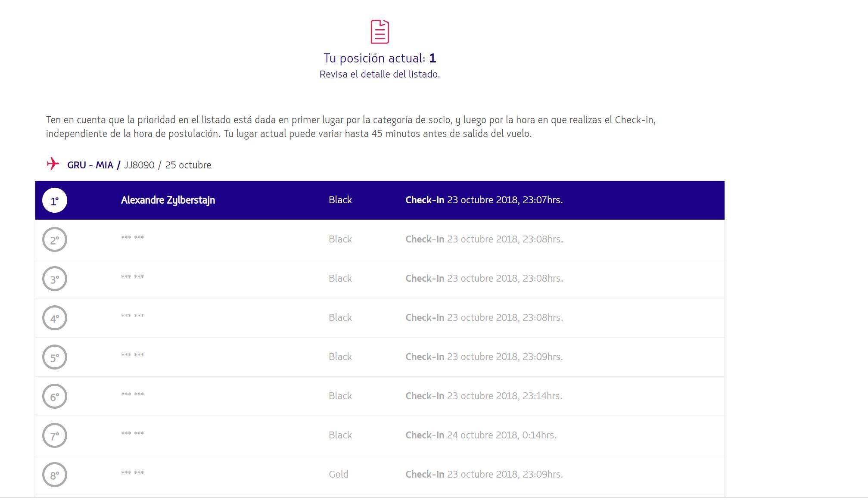The image size is (868, 500).
Task: Click 'Tu posición actual: 1' heading
Action: click(x=380, y=58)
